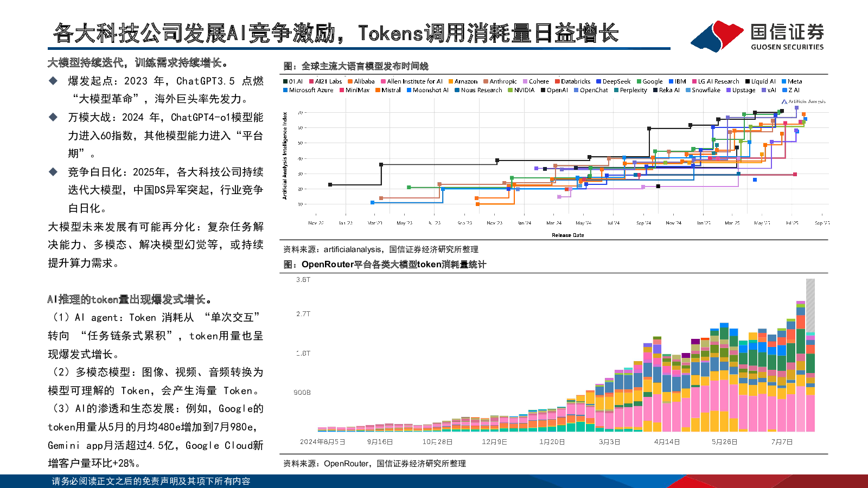The image size is (868, 488).
Task: Select the xAI legend entry
Action: point(769,90)
